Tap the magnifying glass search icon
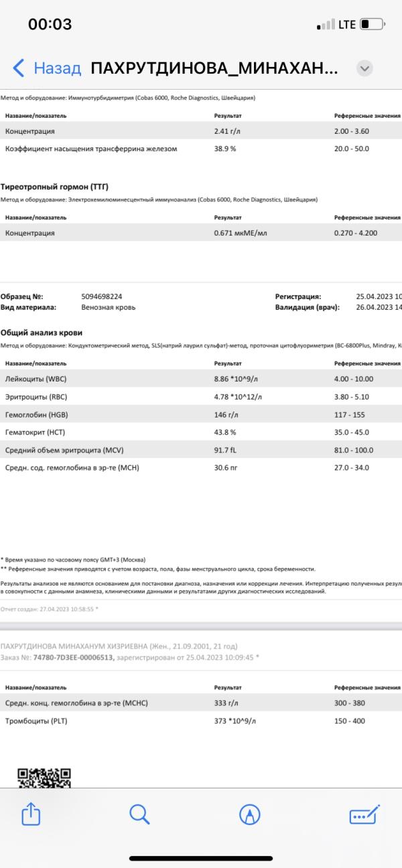The image size is (402, 868). pyautogui.click(x=139, y=813)
